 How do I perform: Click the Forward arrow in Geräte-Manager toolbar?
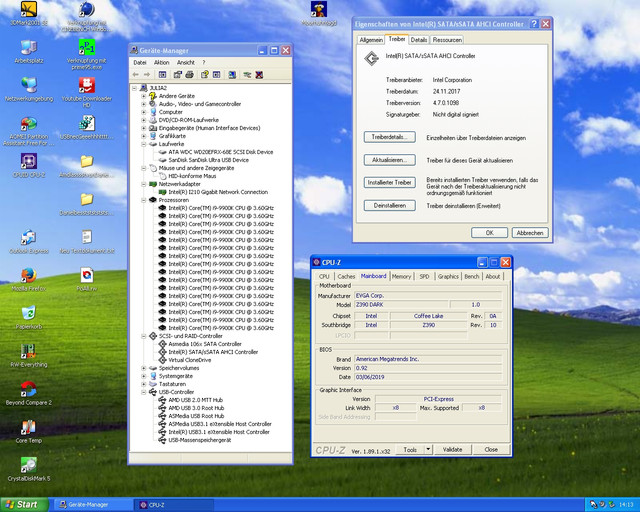click(147, 74)
